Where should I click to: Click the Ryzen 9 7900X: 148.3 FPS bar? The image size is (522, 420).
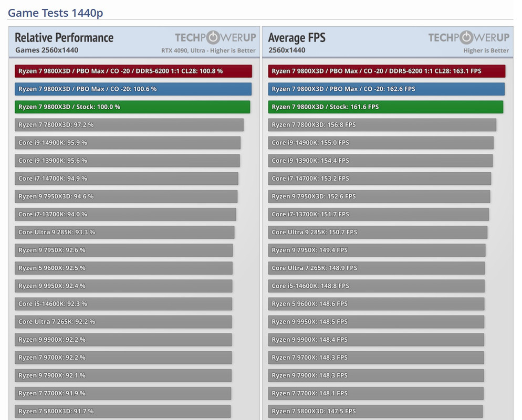point(376,376)
